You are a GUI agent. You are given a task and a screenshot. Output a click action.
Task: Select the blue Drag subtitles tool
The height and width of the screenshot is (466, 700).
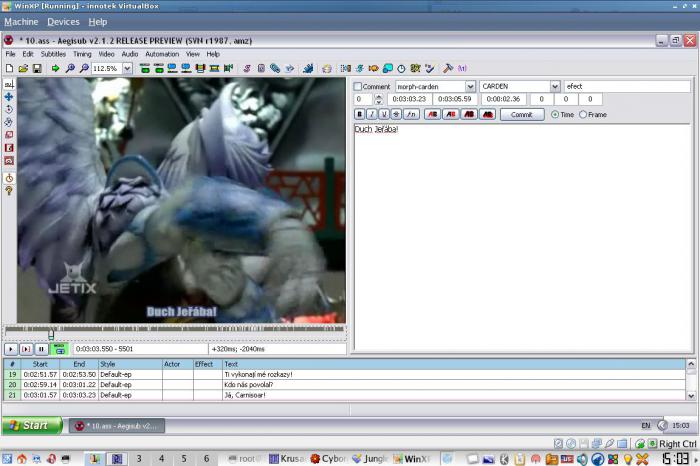[x=9, y=97]
